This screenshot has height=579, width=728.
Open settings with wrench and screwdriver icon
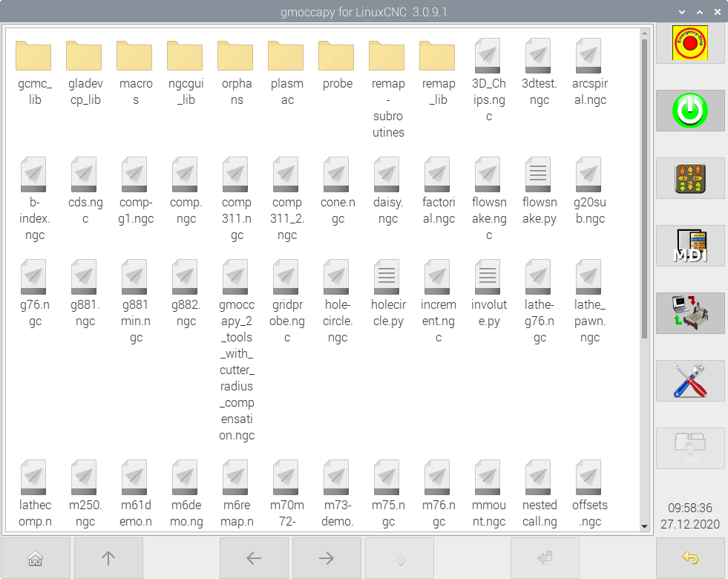click(689, 381)
